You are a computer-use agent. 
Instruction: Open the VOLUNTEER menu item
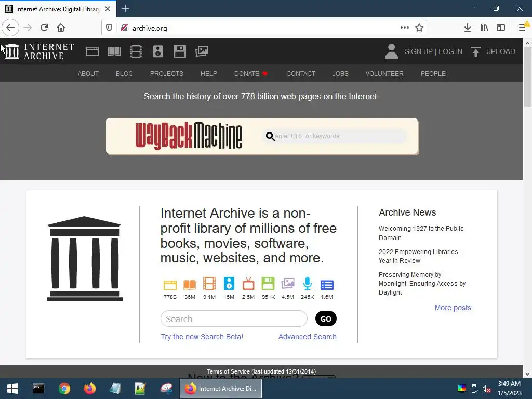tap(384, 74)
